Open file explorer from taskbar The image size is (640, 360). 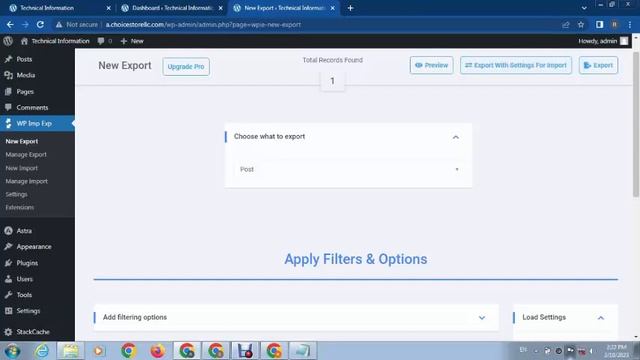point(70,351)
